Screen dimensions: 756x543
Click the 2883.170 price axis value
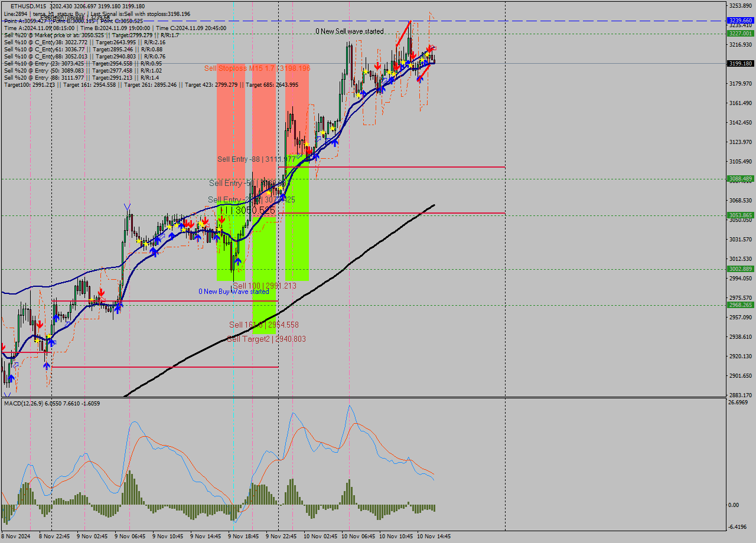(x=741, y=395)
